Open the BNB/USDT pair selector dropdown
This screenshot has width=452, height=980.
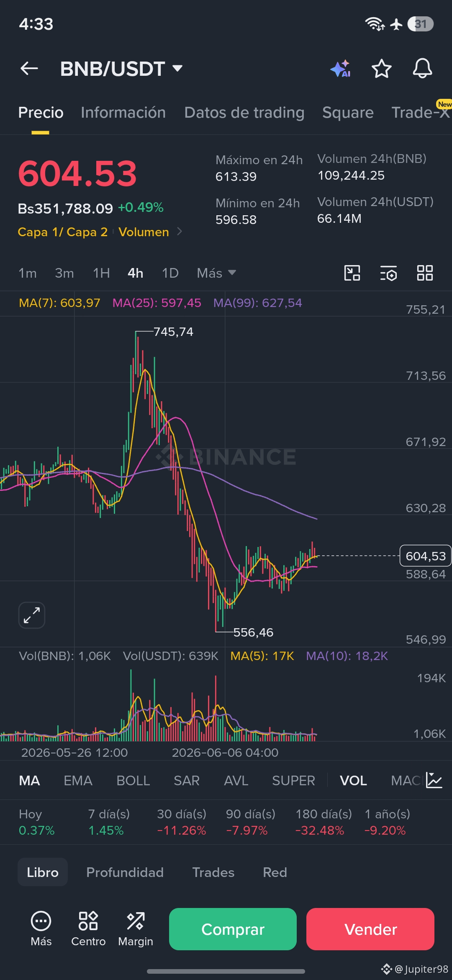(121, 69)
